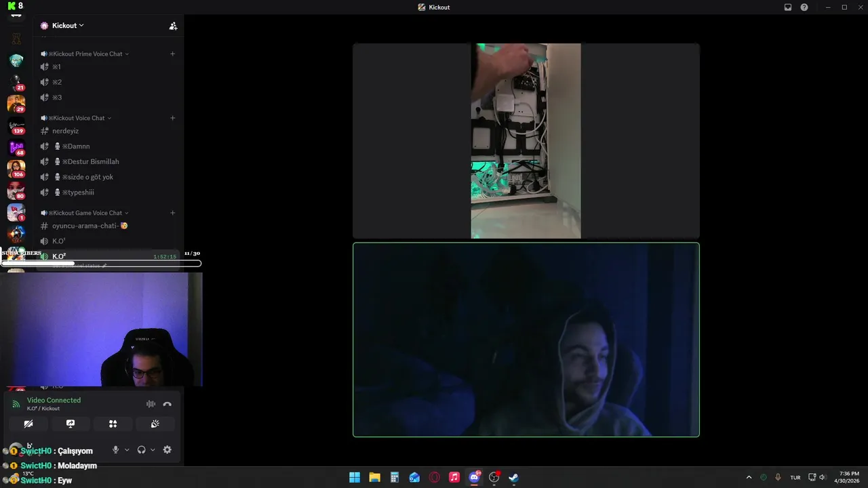Open the connection signal info icon
The height and width of the screenshot is (488, 868).
coord(16,404)
